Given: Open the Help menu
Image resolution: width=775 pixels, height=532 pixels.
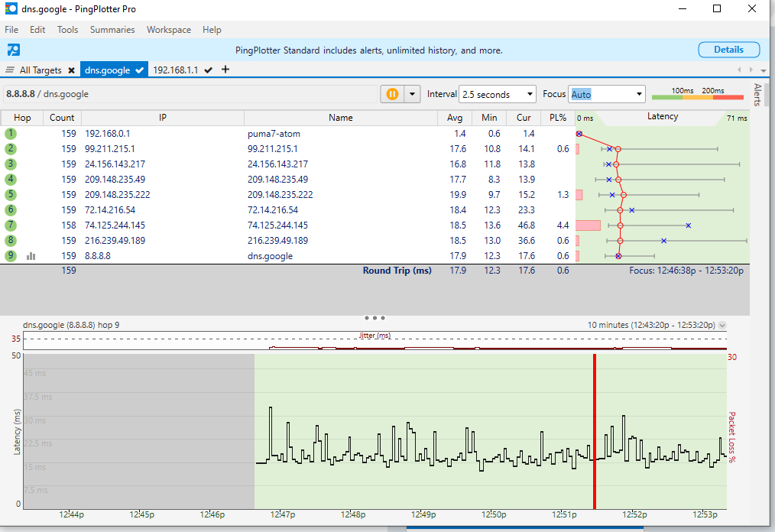Looking at the screenshot, I should (212, 30).
